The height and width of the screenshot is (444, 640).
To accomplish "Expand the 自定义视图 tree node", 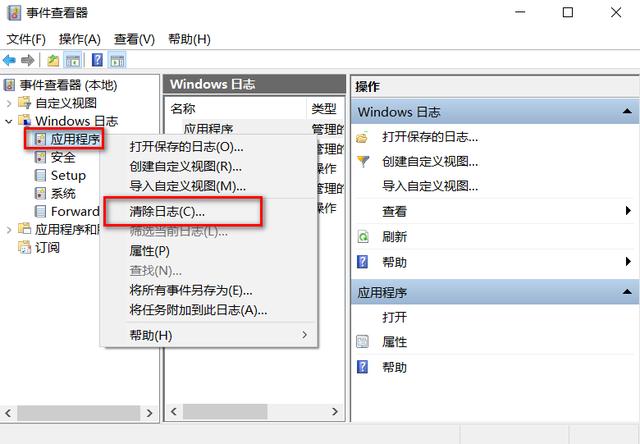I will (9, 103).
